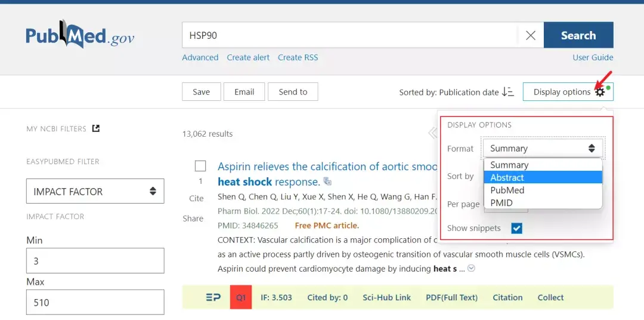Choose PMID from the format list
The width and height of the screenshot is (644, 320).
coord(501,202)
